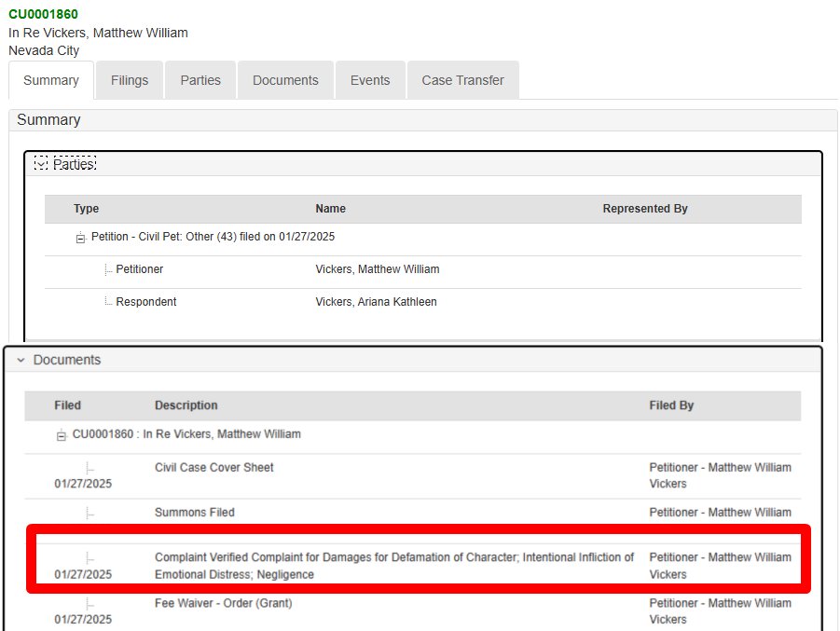The height and width of the screenshot is (631, 840).
Task: Open the Summons Filed document
Action: coord(195,513)
